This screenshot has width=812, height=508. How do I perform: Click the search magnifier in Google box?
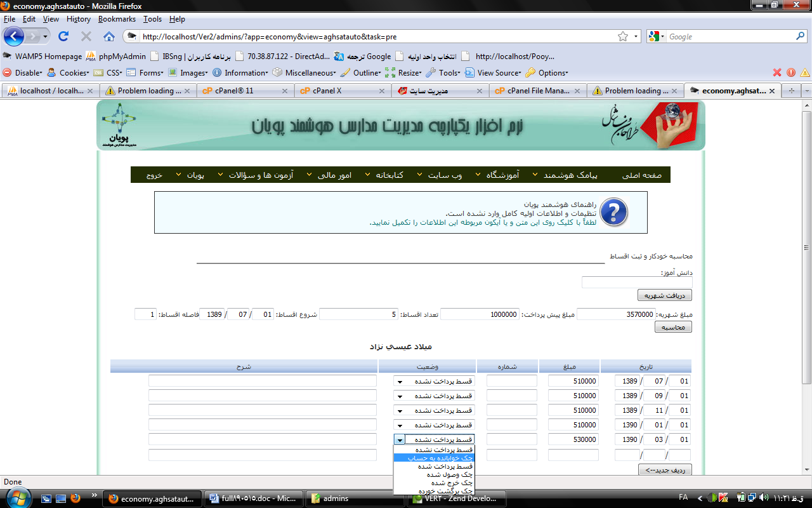click(x=800, y=36)
